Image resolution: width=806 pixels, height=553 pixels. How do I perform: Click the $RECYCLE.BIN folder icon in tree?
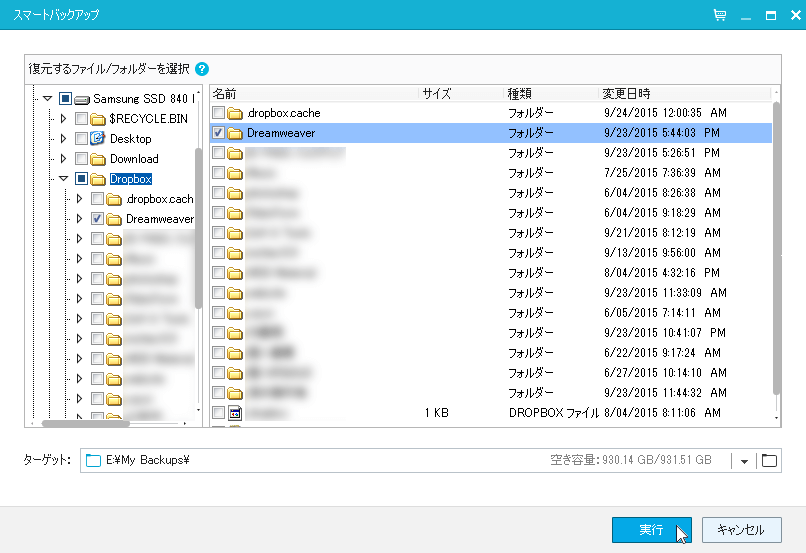pyautogui.click(x=98, y=119)
